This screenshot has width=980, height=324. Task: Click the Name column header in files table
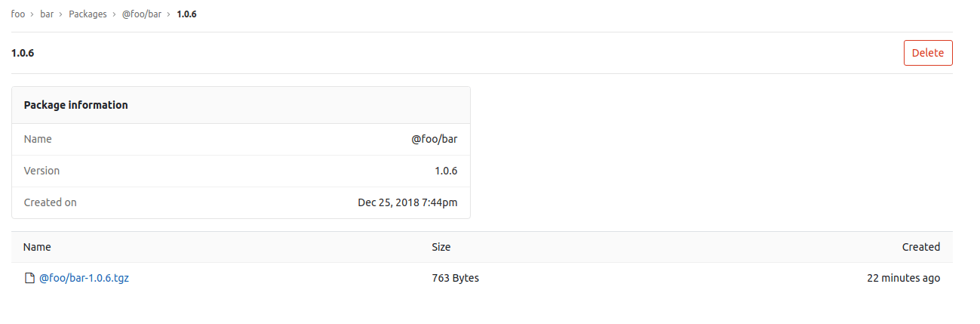coord(37,247)
